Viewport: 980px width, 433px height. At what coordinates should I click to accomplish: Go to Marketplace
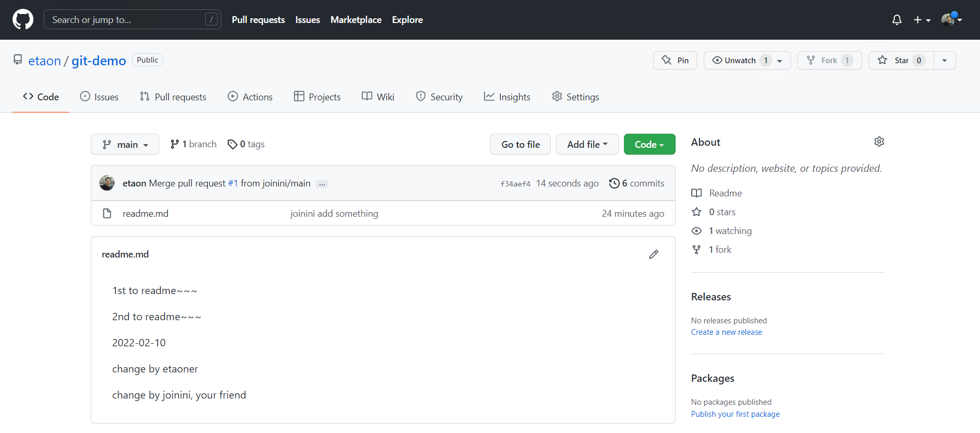coord(356,20)
